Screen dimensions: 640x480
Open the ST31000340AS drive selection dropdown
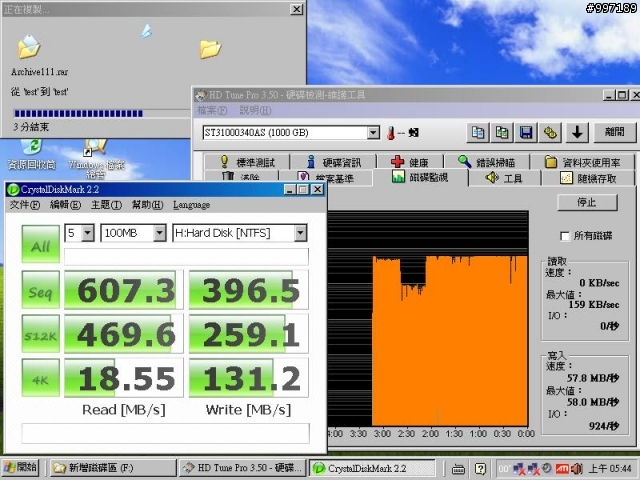373,133
